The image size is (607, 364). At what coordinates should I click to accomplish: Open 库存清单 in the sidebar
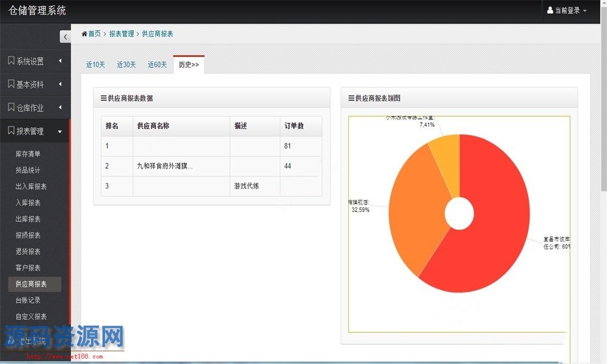click(28, 154)
